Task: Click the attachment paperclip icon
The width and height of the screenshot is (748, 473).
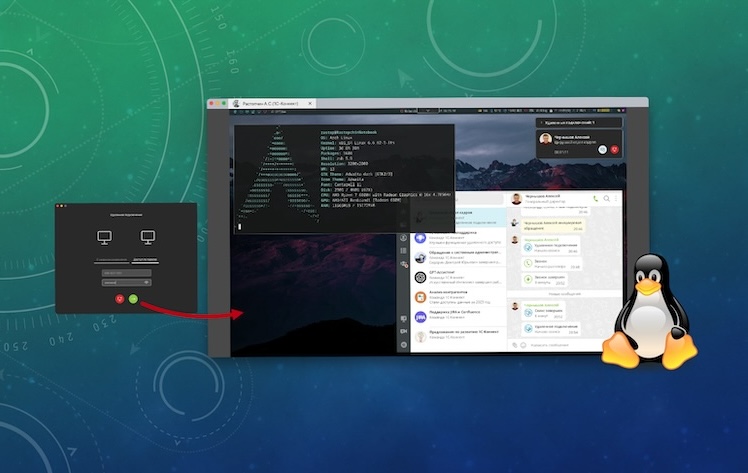Action: (513, 345)
